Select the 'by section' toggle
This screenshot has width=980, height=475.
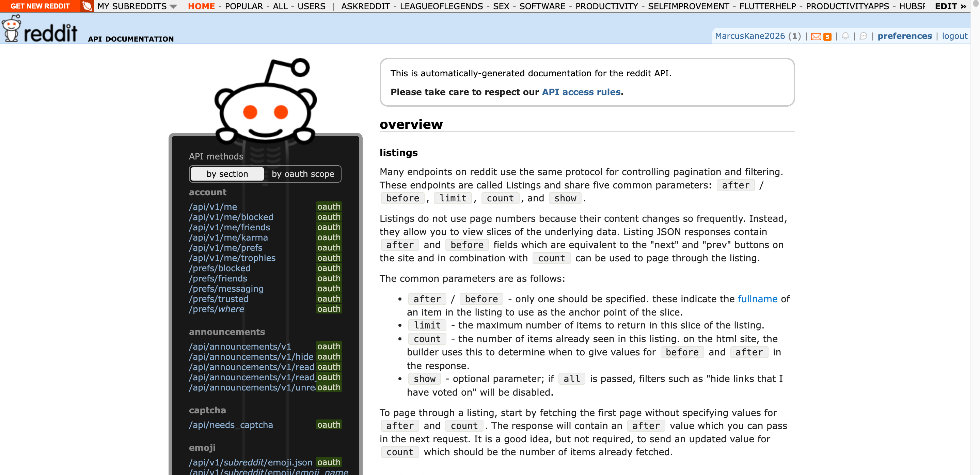click(x=227, y=174)
